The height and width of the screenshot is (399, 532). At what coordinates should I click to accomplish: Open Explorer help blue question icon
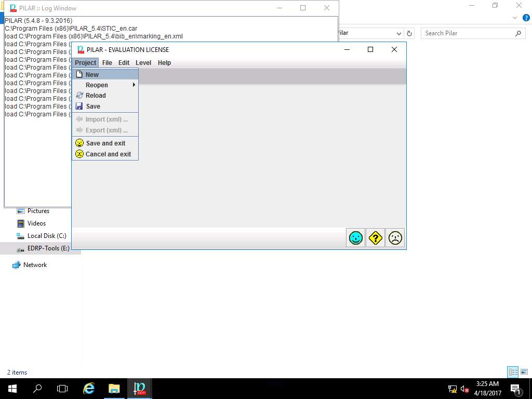pos(526,18)
